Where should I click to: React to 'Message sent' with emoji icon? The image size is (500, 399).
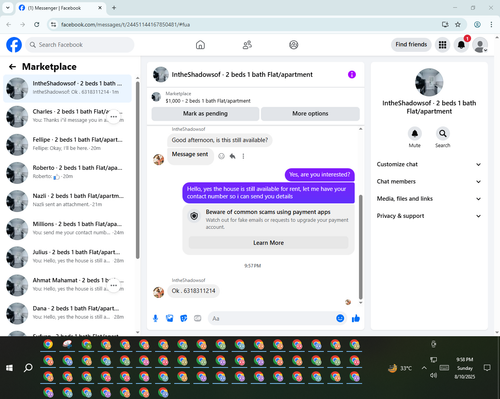tap(221, 156)
